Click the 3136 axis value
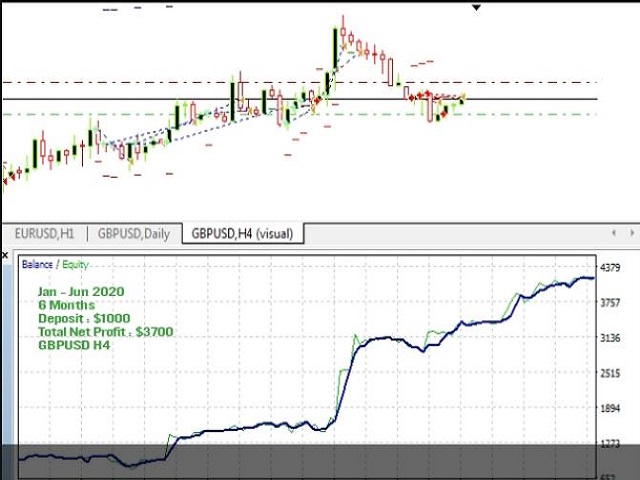 (x=610, y=338)
